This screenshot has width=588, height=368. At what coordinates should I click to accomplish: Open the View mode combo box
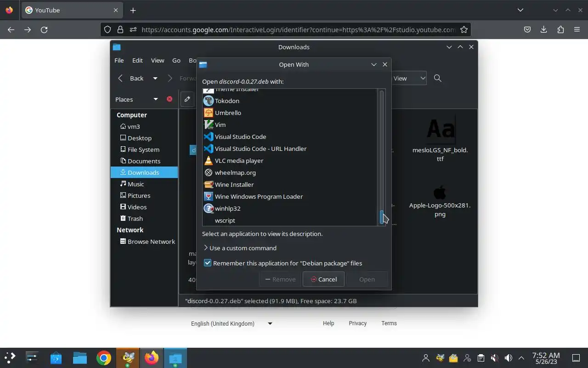tap(409, 78)
